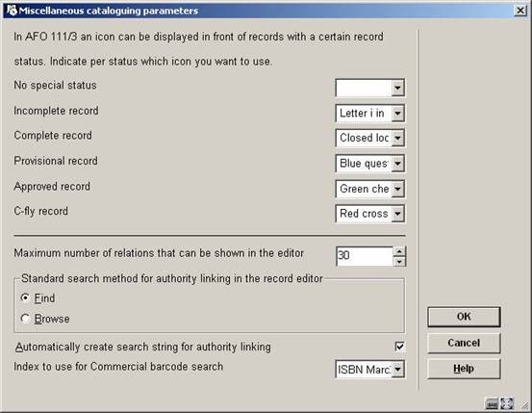Toggle Automatically create search string checkbox
532x413 pixels.
pyautogui.click(x=399, y=347)
